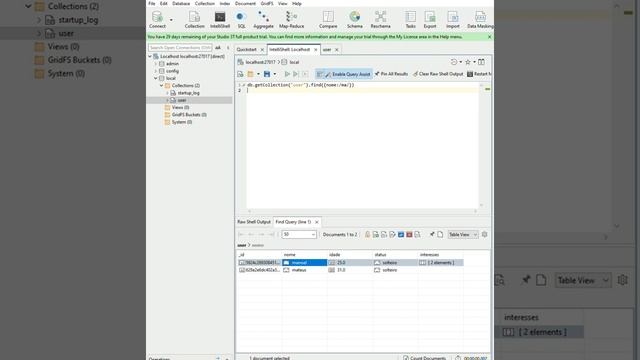Click the red delete document icon
The image size is (640, 360).
point(409,234)
